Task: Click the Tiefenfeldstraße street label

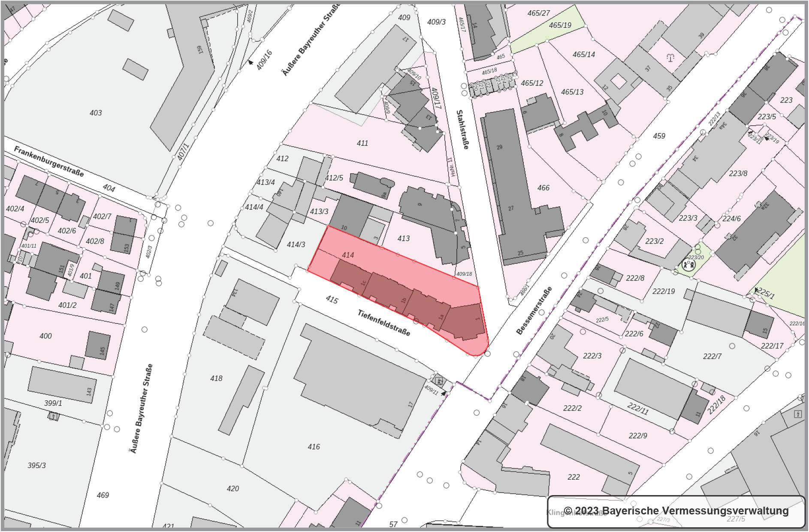Action: (x=384, y=323)
